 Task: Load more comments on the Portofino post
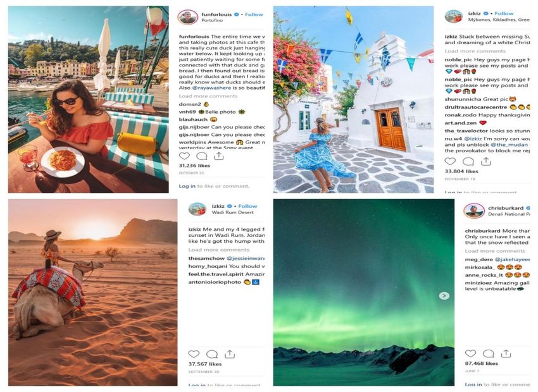click(x=208, y=96)
